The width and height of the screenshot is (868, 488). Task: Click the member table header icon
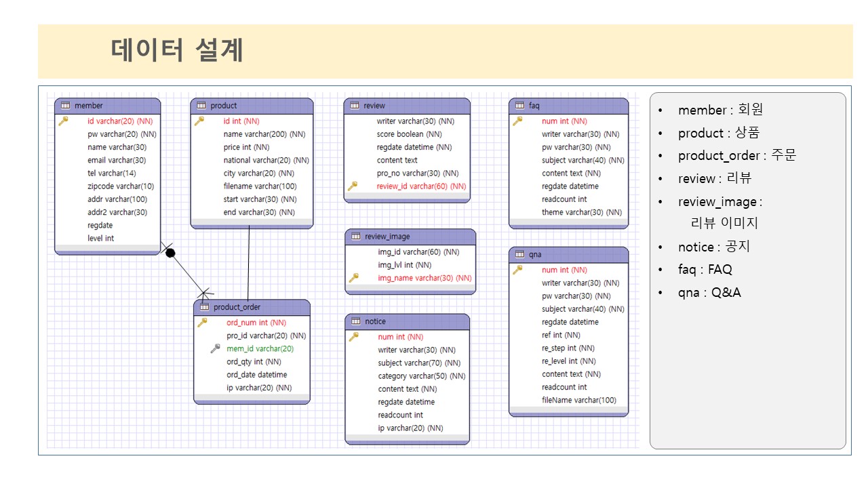pyautogui.click(x=66, y=106)
